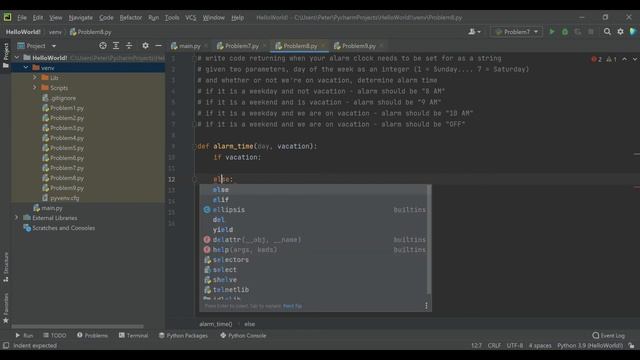
Task: Choose 'ellipsis' from completion popup
Action: (x=313, y=210)
